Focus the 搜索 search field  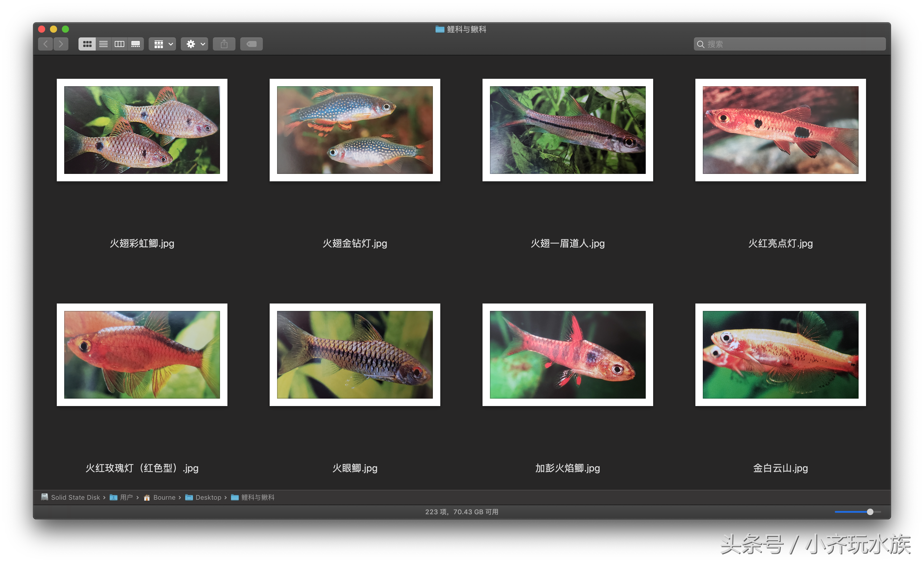click(x=790, y=44)
